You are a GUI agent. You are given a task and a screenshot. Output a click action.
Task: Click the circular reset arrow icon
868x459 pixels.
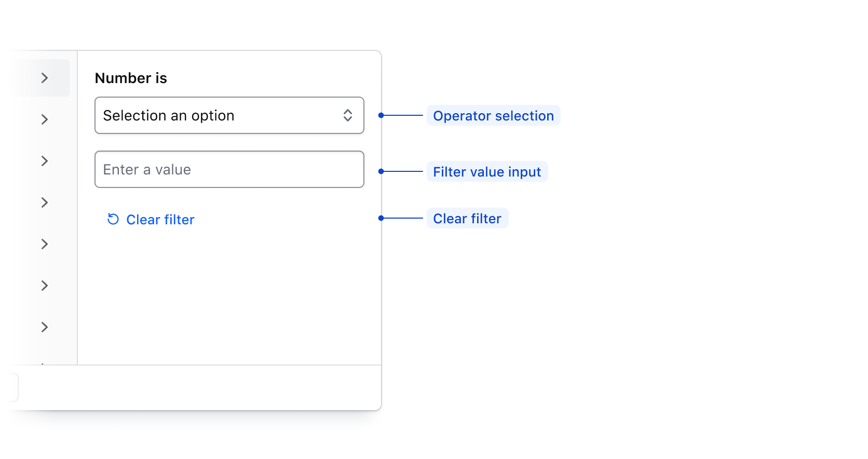click(113, 219)
